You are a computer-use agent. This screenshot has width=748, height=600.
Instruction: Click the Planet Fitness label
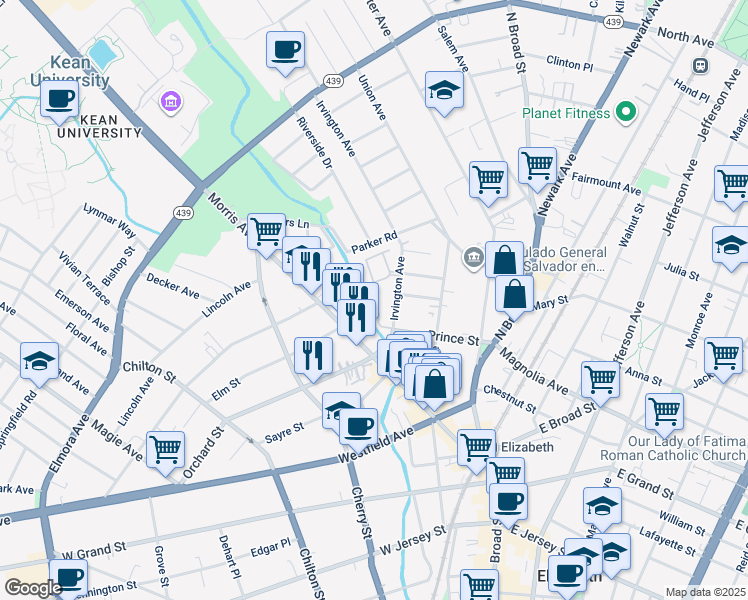point(566,114)
